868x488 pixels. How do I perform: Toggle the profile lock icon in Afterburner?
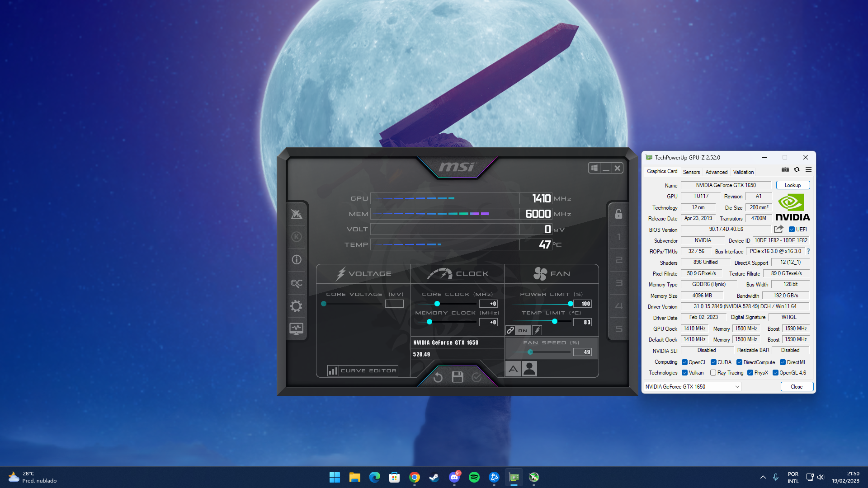tap(618, 214)
